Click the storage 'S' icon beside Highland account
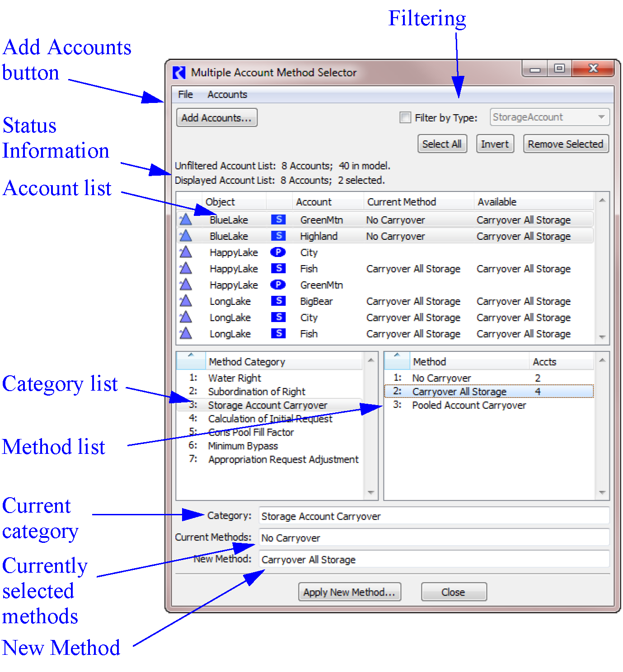623x672 pixels. click(278, 236)
